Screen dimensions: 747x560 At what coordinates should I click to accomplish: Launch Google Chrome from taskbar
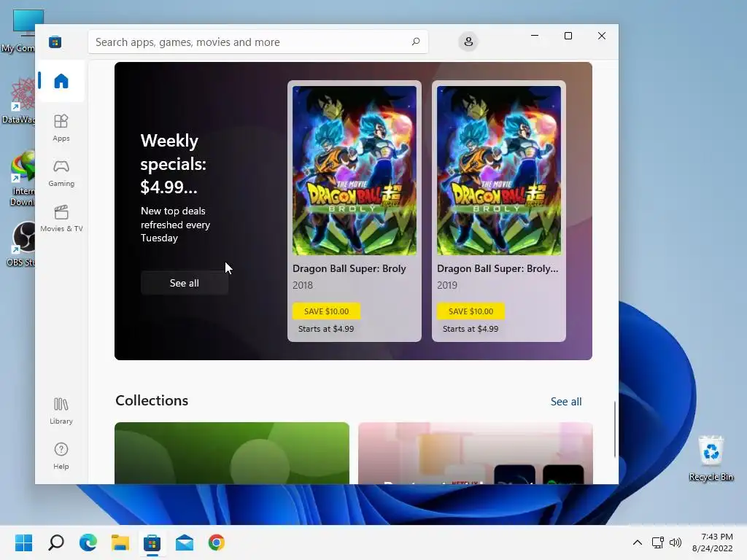[x=216, y=542]
